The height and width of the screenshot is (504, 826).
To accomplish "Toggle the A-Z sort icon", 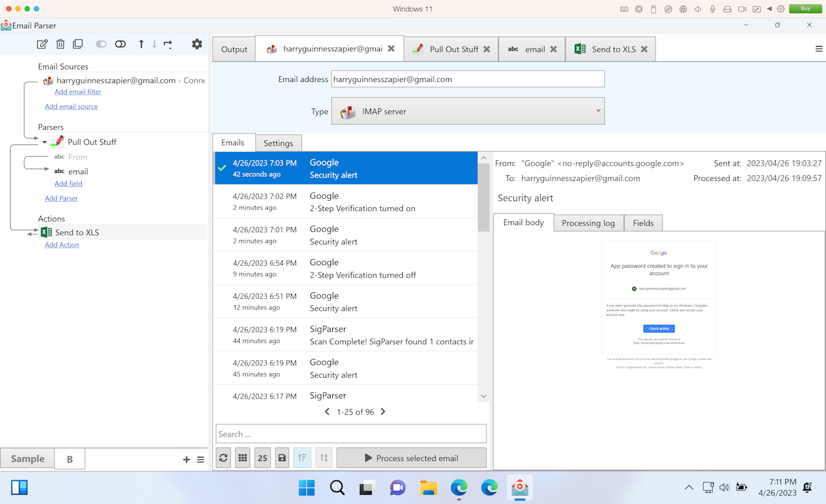I will tap(324, 458).
